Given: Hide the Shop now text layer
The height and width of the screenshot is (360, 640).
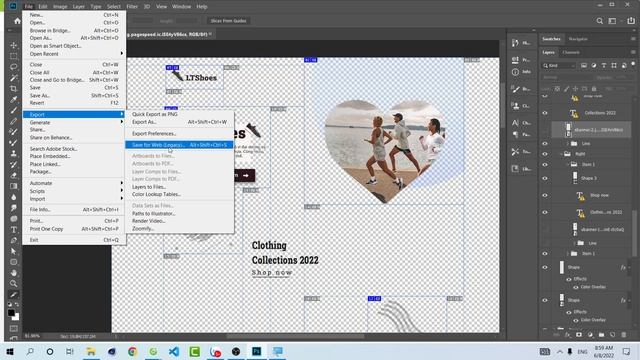Looking at the screenshot, I should (x=545, y=196).
